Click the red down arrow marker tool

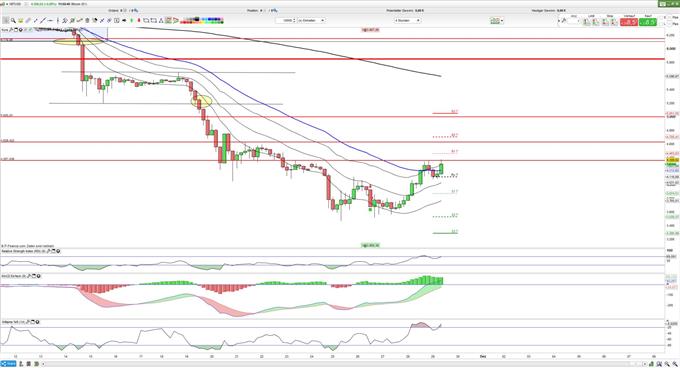[139, 20]
